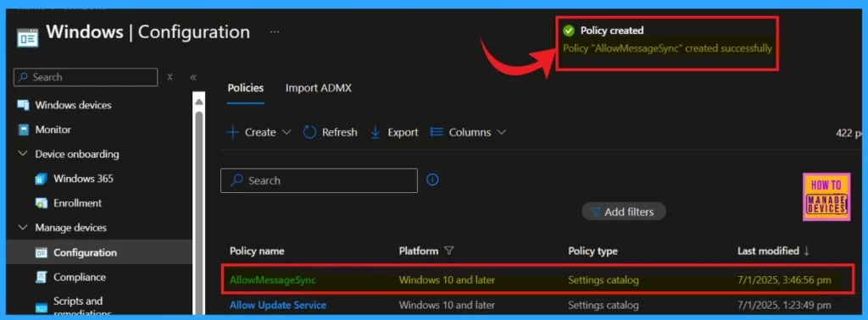Click the green Policy created checkmark icon
Viewport: 868px width, 320px height.
coord(569,31)
